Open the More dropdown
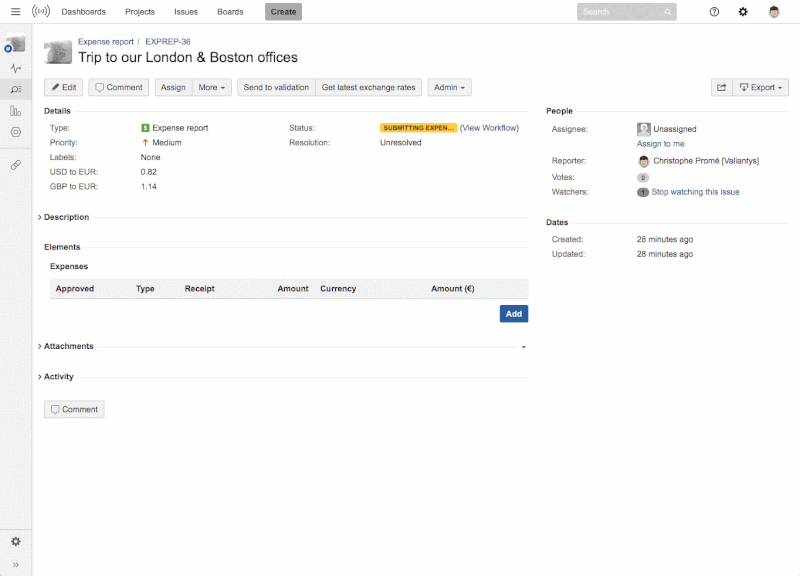 (210, 87)
